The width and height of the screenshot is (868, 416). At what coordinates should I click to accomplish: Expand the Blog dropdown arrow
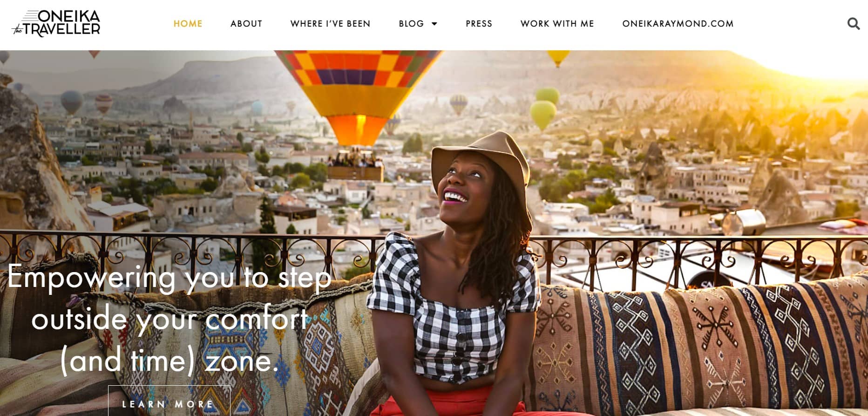point(434,24)
